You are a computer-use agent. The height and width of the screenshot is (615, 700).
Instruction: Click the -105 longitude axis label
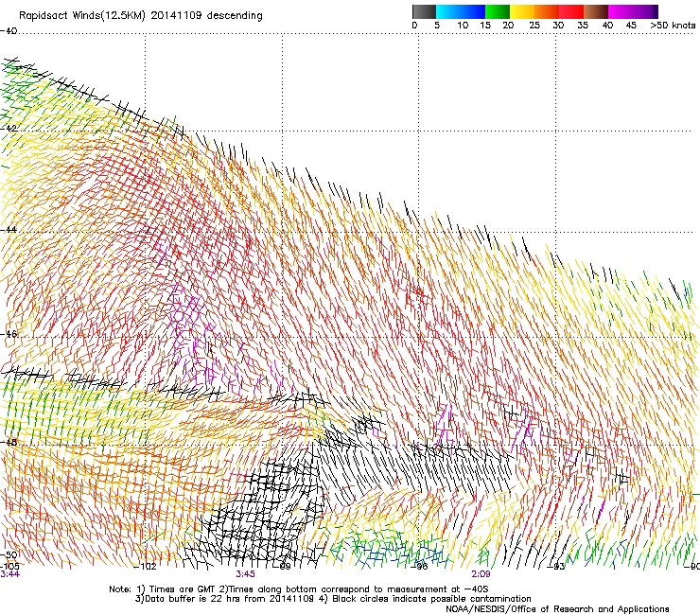[9, 566]
